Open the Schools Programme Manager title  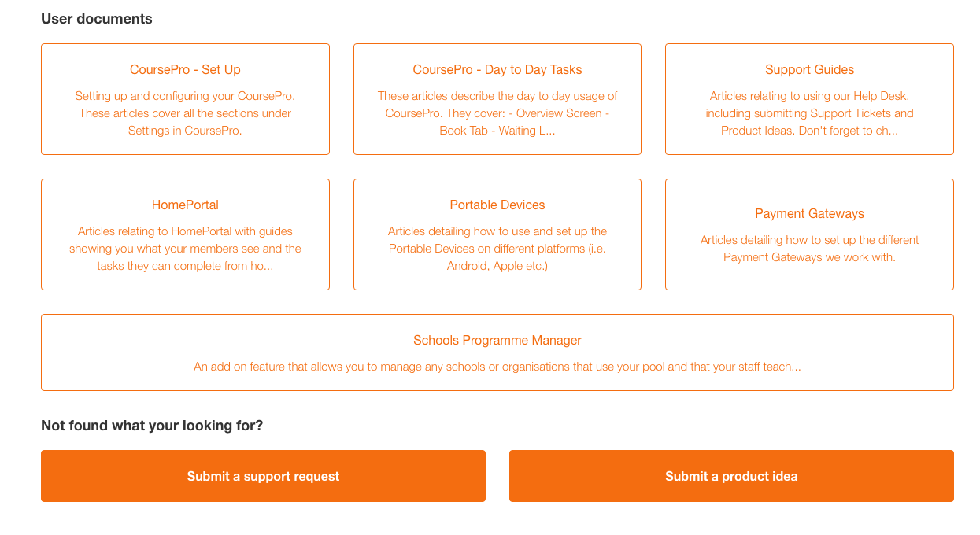point(497,341)
